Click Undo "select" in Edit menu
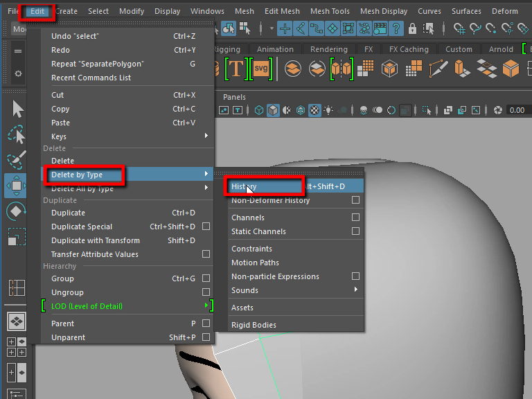532x399 pixels. 75,36
